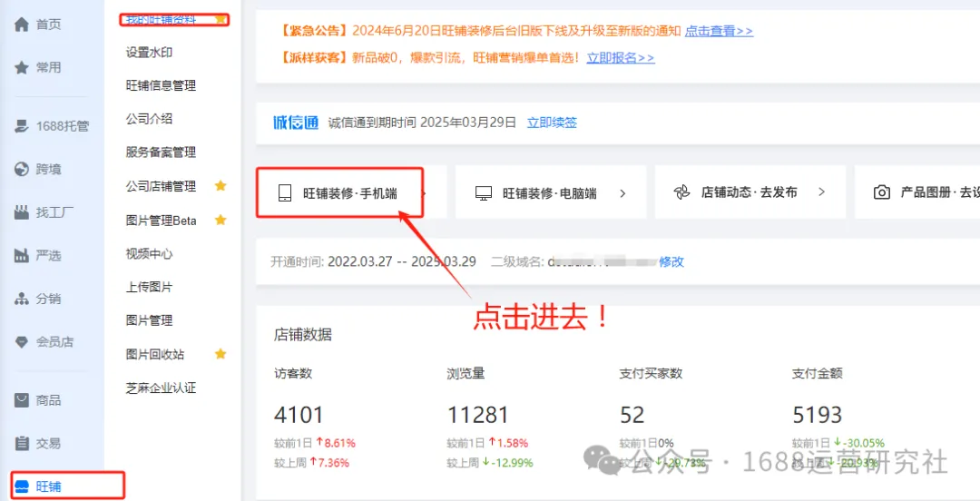Click 支付金额 value 5193
The image size is (980, 501).
(817, 415)
